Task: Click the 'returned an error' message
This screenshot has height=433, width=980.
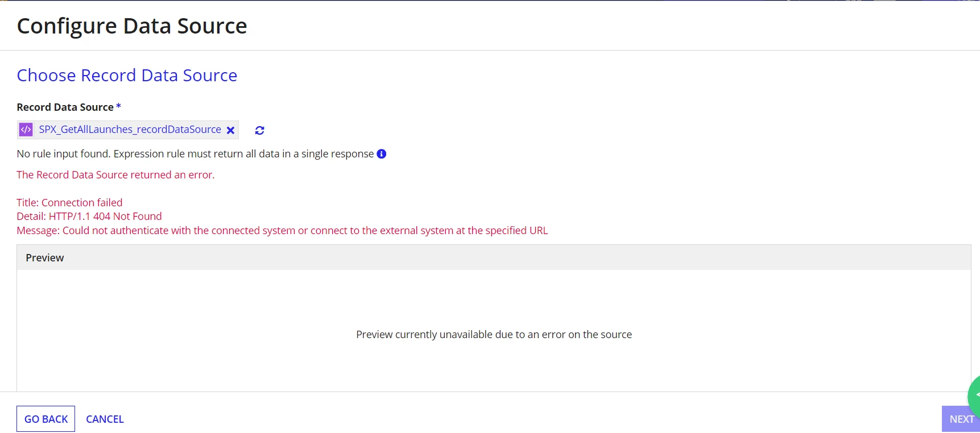Action: (115, 175)
